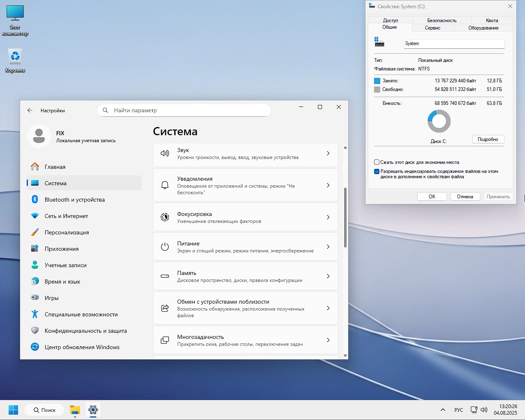Open the Hardware tab in Properties
The width and height of the screenshot is (525, 420).
[x=483, y=28]
